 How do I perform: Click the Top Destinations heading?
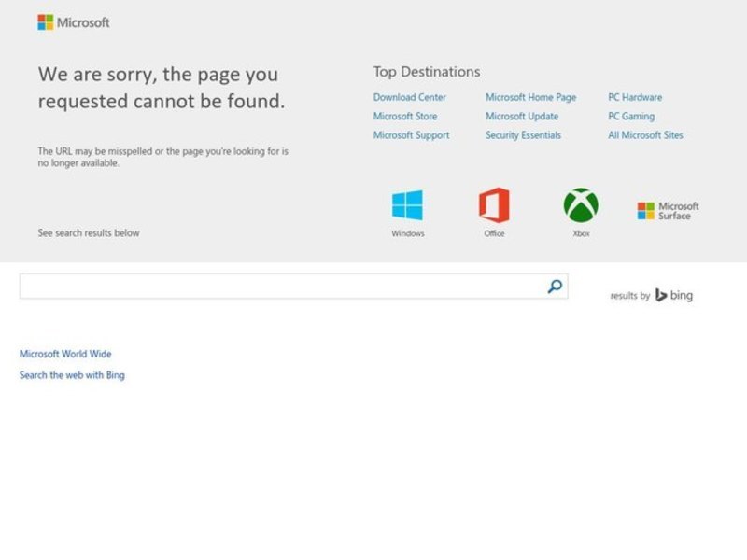[427, 72]
